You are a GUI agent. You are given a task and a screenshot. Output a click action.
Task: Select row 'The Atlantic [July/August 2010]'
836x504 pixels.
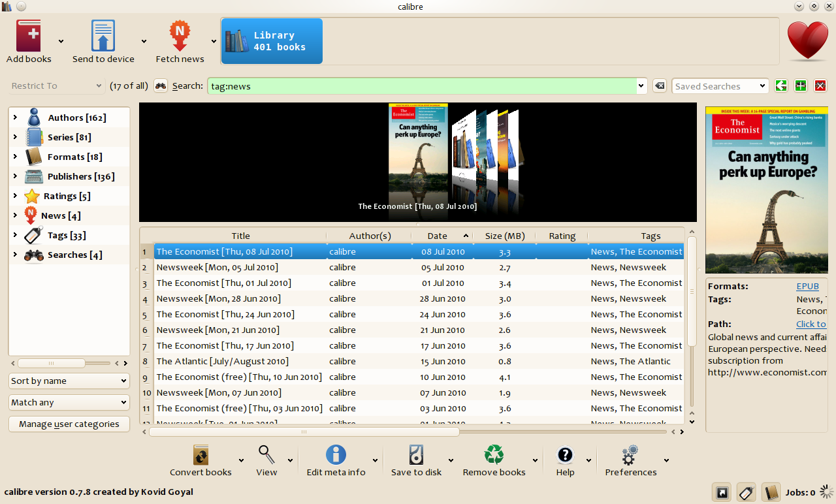coord(419,361)
